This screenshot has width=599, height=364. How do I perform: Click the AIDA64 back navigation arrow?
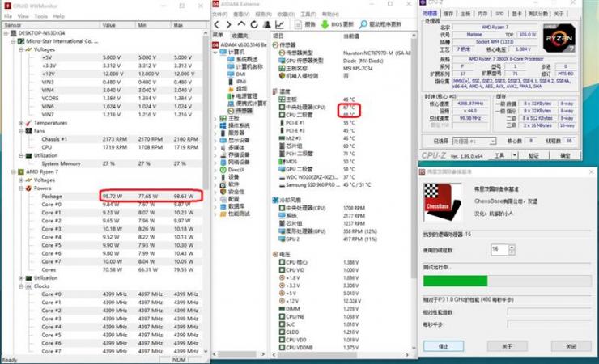pos(217,25)
